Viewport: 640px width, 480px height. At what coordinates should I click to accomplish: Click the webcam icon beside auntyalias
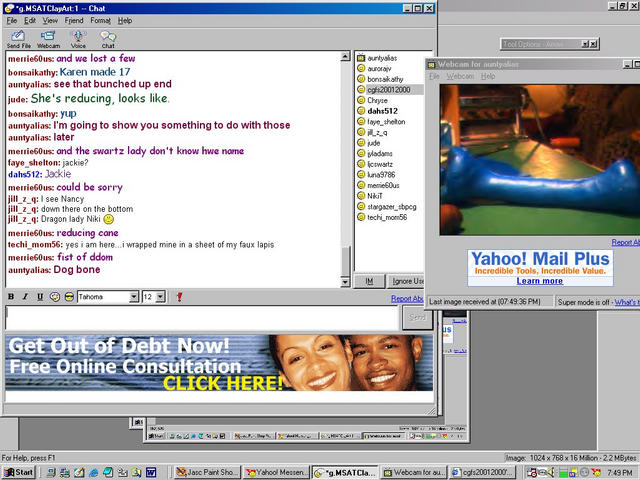[361, 58]
